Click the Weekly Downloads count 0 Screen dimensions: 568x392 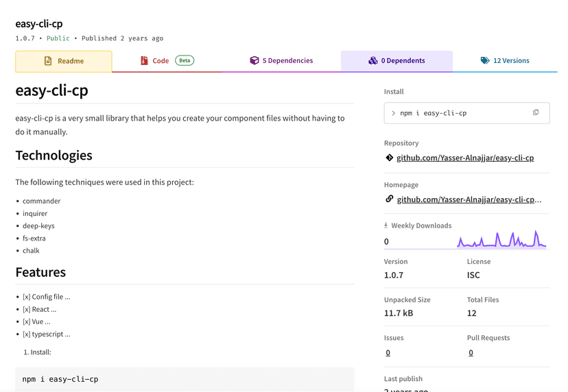(386, 241)
